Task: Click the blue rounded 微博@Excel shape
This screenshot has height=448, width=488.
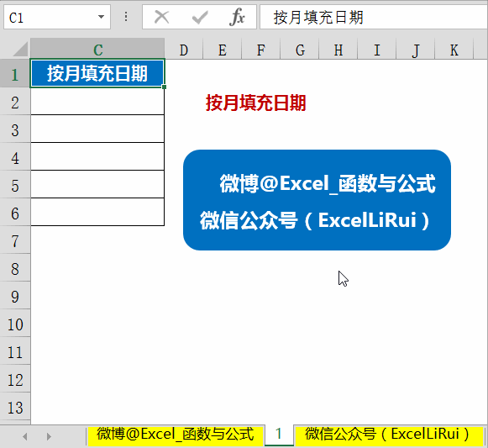Action: (x=317, y=200)
